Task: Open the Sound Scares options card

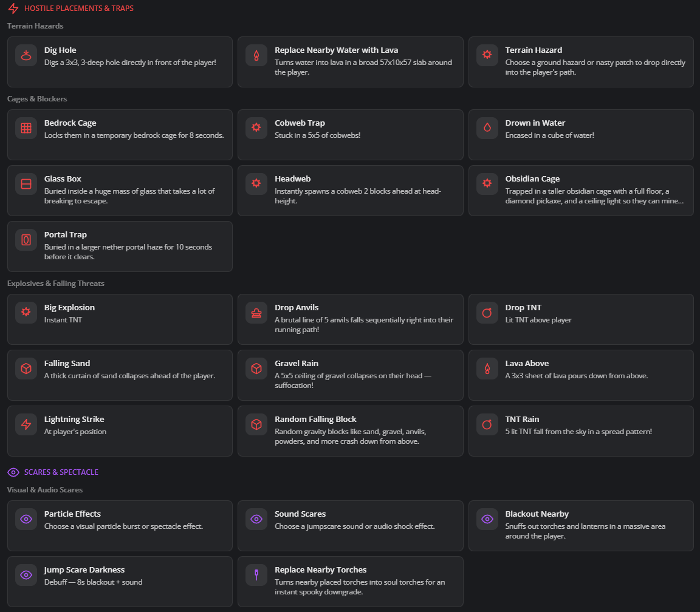Action: [351, 526]
